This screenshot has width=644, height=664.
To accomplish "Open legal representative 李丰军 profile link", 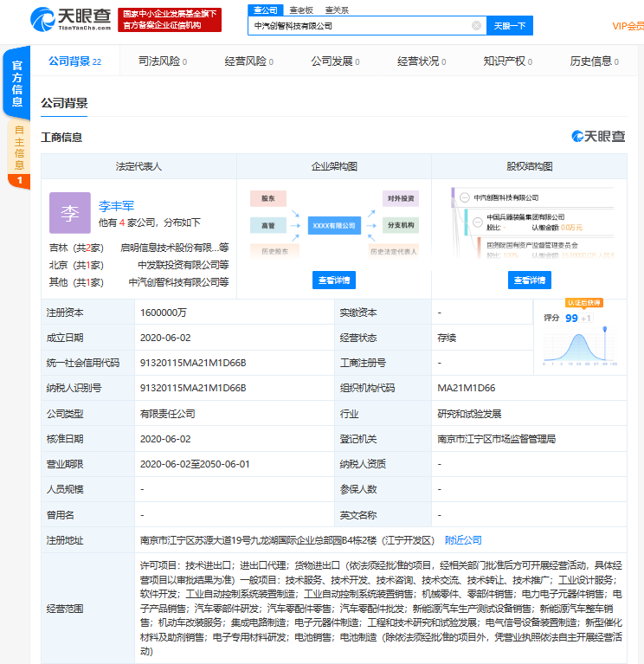I will coord(116,206).
